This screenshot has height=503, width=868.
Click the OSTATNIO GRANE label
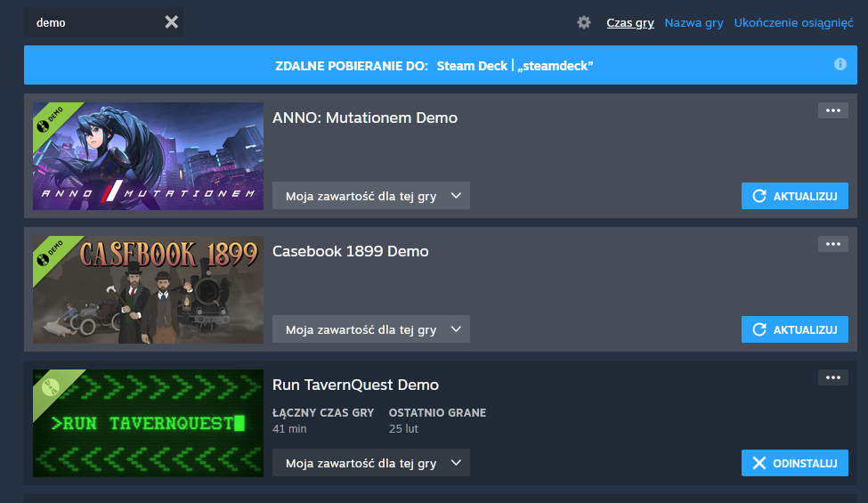tap(437, 413)
